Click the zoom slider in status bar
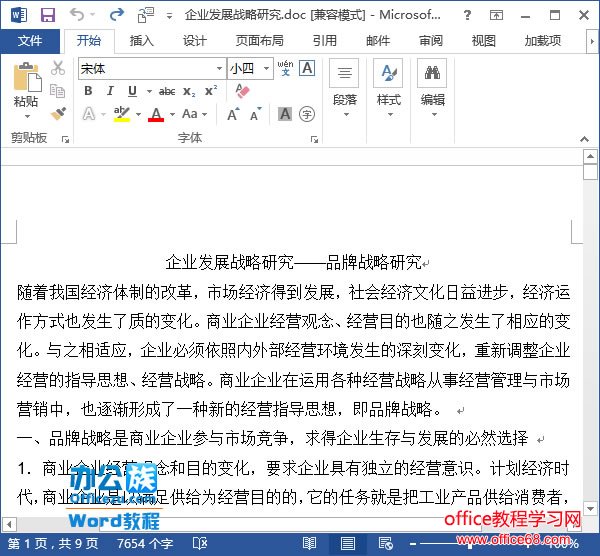Viewport: 600px width, 556px height. [x=471, y=544]
